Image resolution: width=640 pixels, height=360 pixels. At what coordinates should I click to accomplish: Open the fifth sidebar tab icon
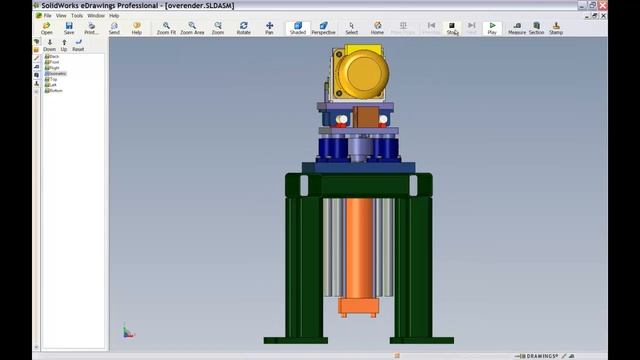click(x=37, y=75)
